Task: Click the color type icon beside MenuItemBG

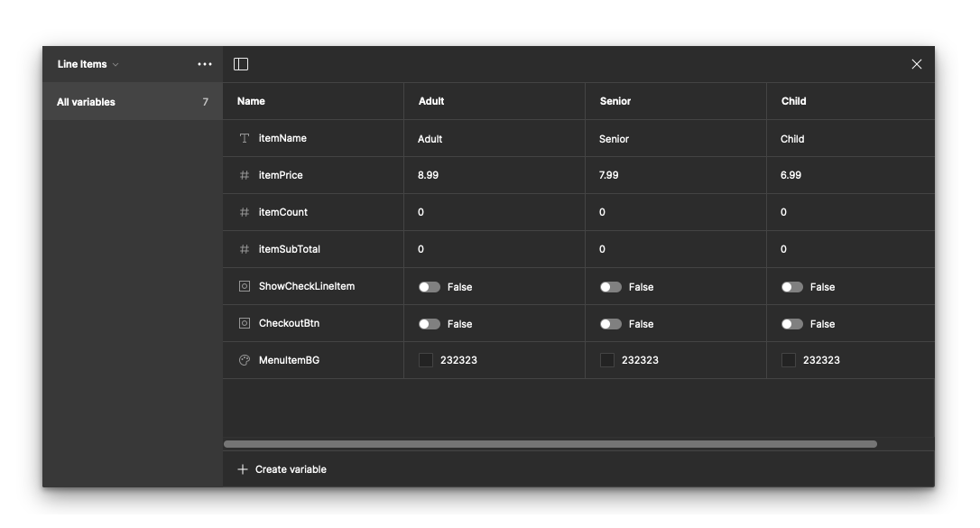Action: click(x=245, y=360)
